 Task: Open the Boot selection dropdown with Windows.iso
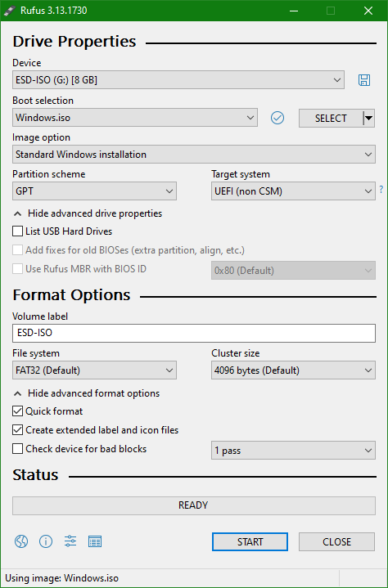click(x=135, y=118)
